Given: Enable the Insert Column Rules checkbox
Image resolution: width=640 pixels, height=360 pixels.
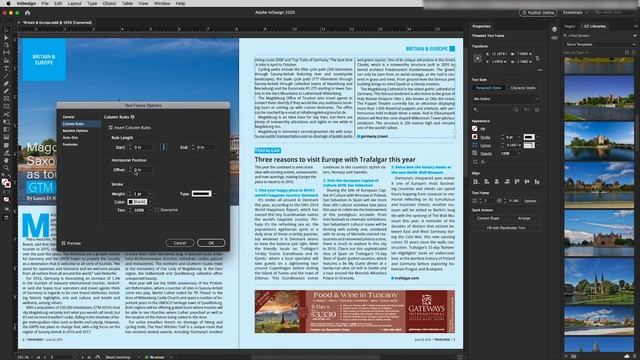Looking at the screenshot, I should tap(111, 128).
